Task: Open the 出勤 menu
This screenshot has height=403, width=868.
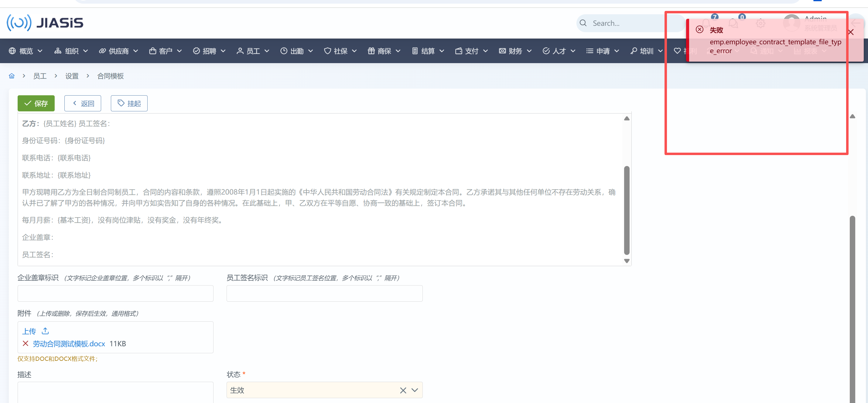Action: click(x=296, y=51)
